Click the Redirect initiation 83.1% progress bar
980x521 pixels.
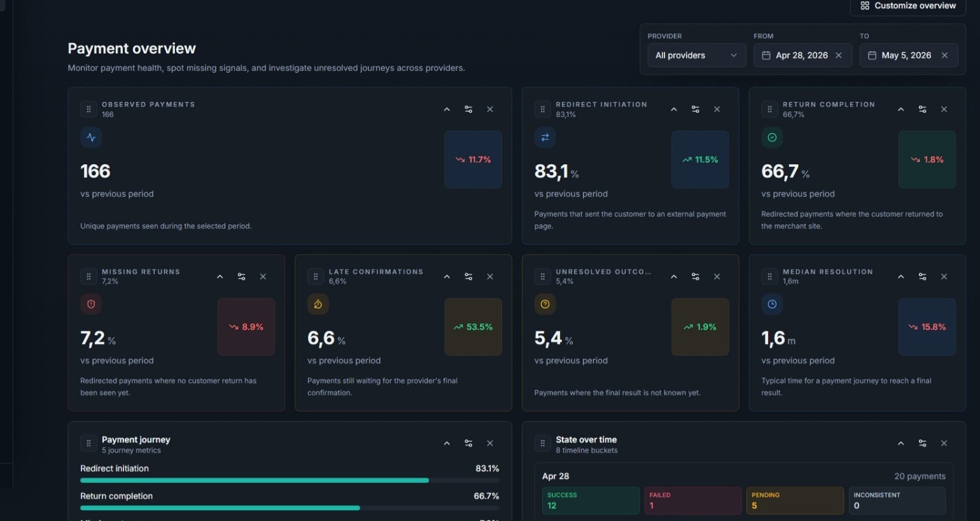[290, 480]
